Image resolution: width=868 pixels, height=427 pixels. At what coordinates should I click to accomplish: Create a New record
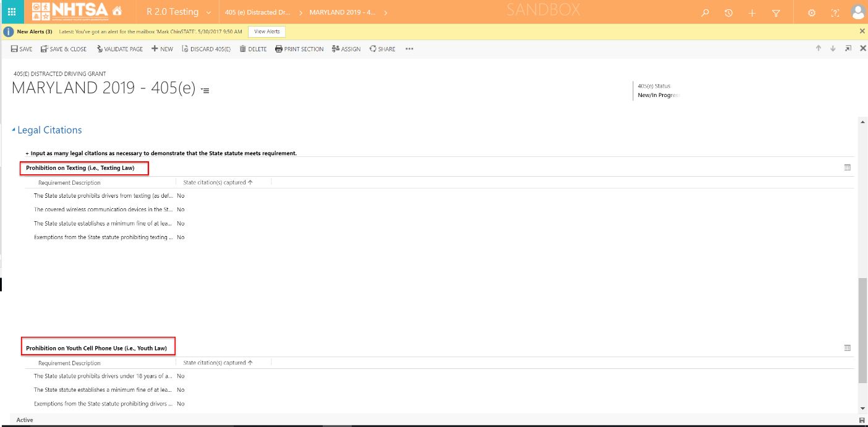pyautogui.click(x=163, y=49)
